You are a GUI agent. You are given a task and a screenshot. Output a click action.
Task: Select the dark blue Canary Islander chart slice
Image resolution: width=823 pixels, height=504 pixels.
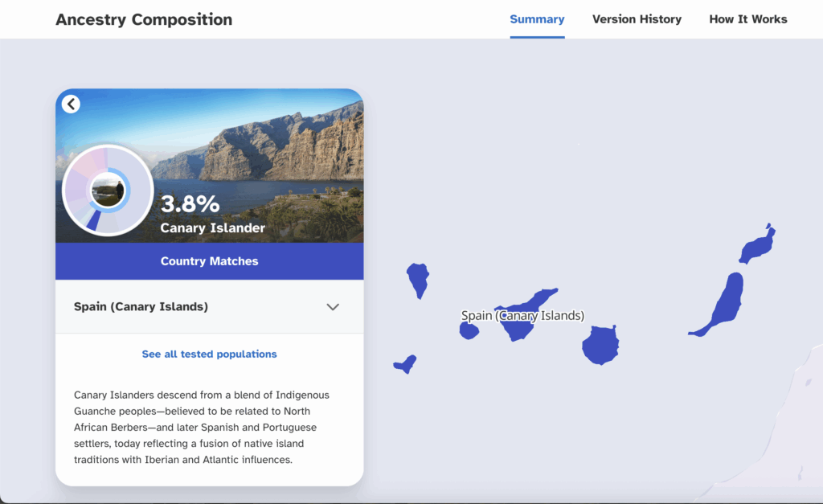point(92,220)
